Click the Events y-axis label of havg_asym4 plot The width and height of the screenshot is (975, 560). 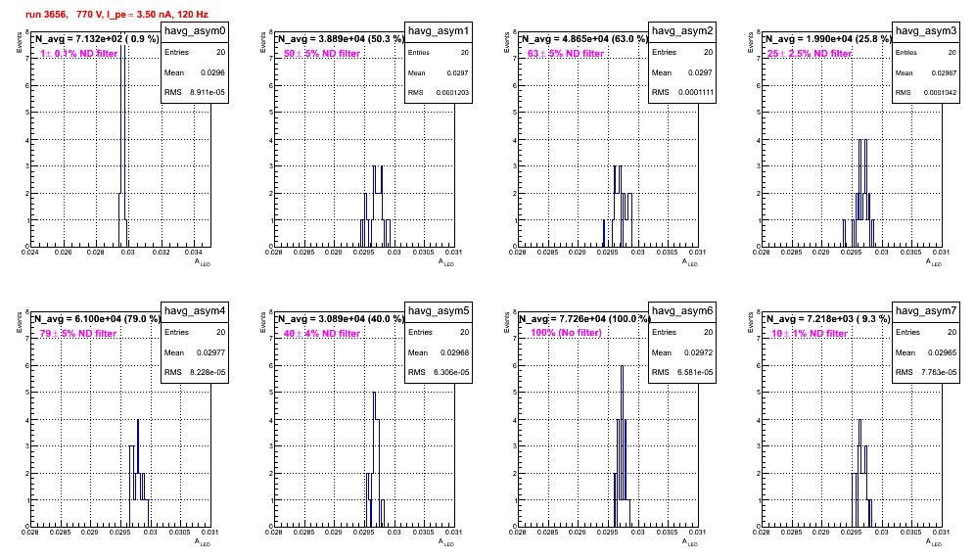pyautogui.click(x=19, y=322)
